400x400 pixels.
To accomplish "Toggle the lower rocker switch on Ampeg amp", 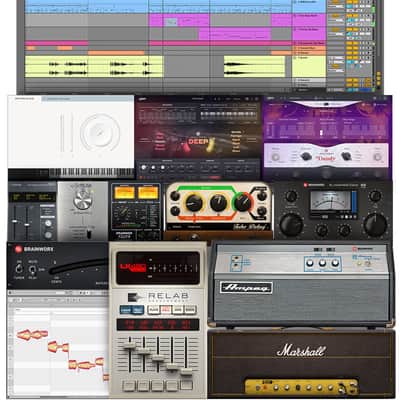I will pos(237,266).
